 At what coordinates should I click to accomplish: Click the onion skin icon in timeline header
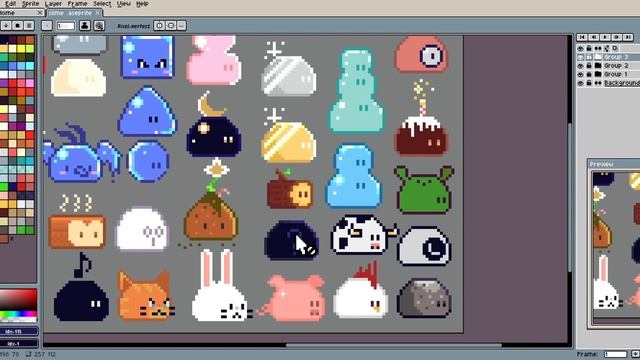click(607, 49)
